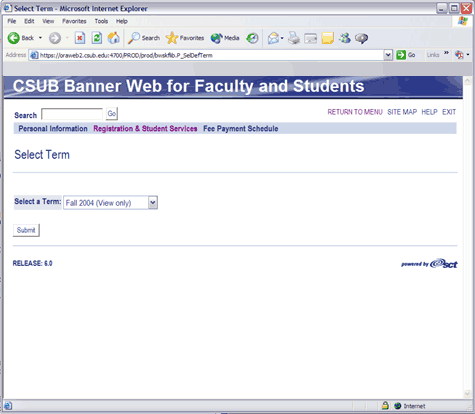The image size is (475, 414).
Task: Open the Select a Term dropdown
Action: coord(110,203)
